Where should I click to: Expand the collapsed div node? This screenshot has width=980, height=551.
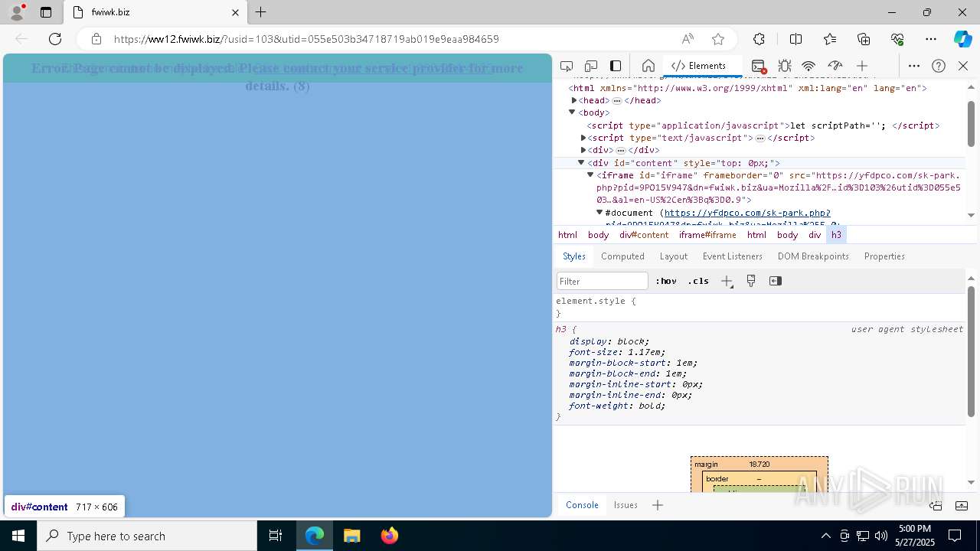point(583,150)
